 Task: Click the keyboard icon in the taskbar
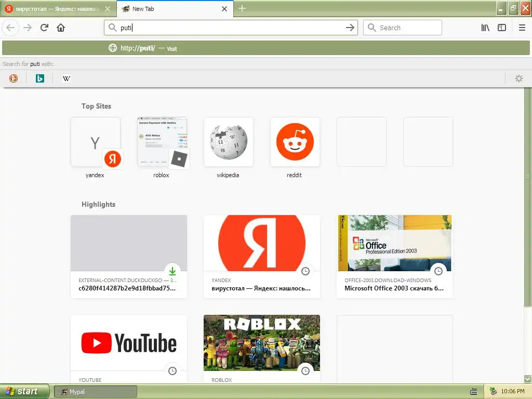click(474, 392)
